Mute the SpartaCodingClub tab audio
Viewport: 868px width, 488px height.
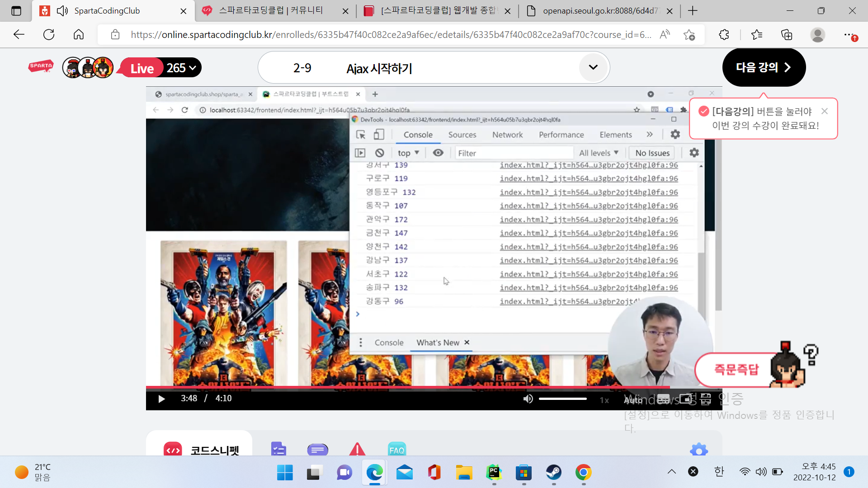pyautogui.click(x=62, y=11)
